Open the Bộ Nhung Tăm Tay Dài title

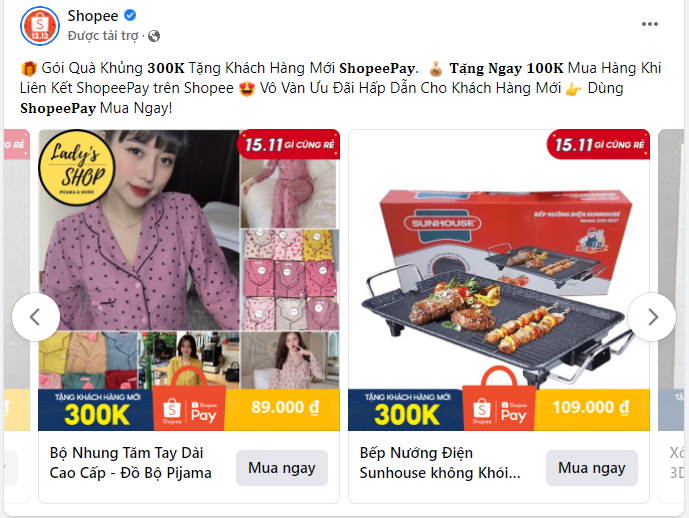point(131,463)
